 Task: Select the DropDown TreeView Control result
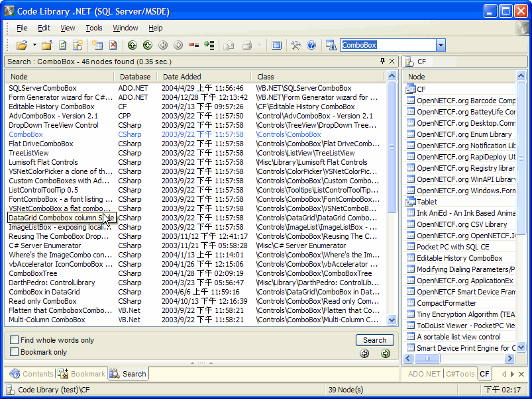click(x=195, y=125)
